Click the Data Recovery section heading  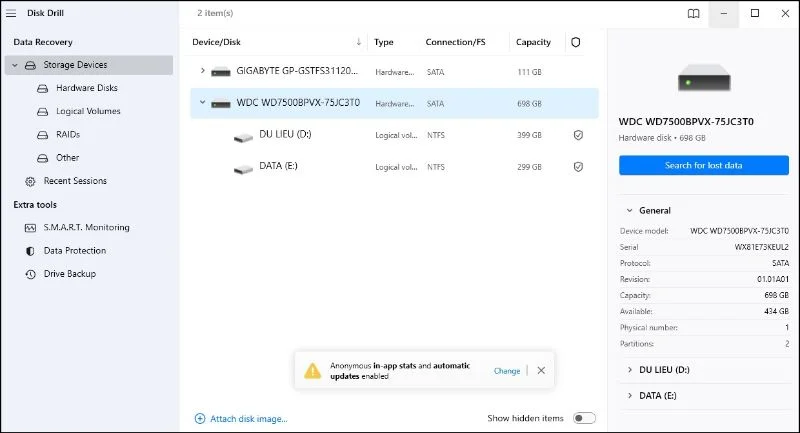43,42
